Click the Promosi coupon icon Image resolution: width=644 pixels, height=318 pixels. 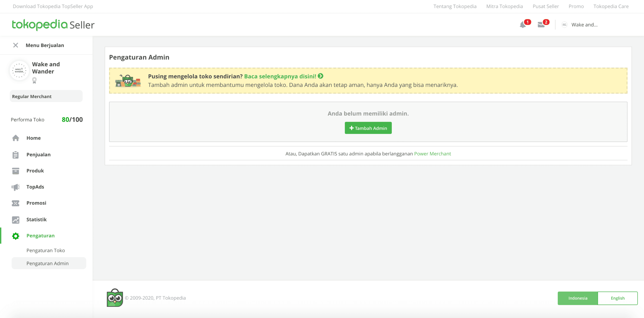(15, 203)
